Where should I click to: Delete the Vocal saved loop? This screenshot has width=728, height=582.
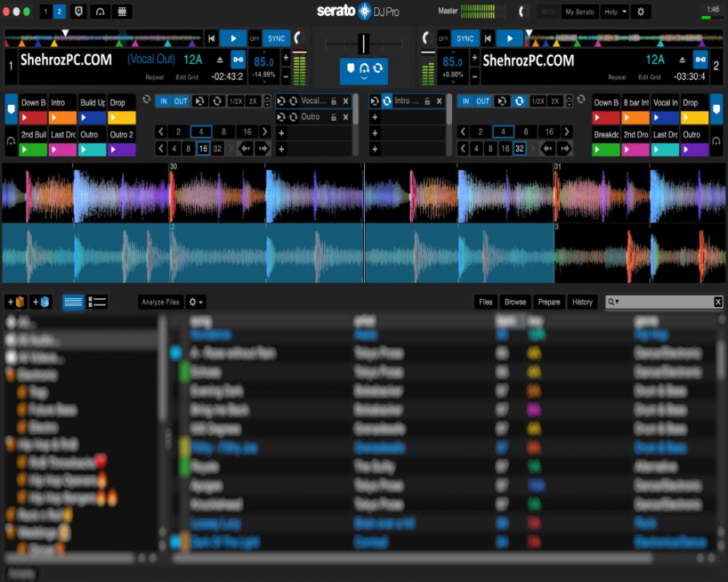click(x=346, y=102)
